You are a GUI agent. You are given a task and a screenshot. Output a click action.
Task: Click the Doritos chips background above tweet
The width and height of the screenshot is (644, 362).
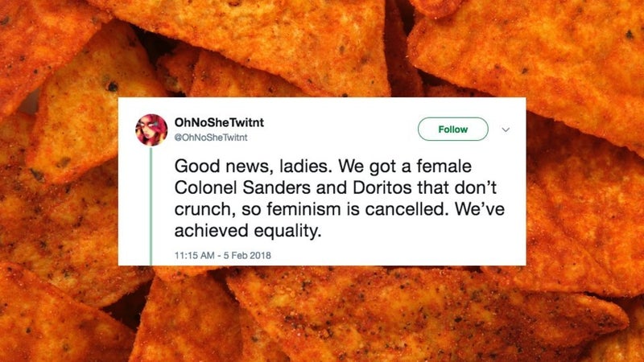coord(322,48)
